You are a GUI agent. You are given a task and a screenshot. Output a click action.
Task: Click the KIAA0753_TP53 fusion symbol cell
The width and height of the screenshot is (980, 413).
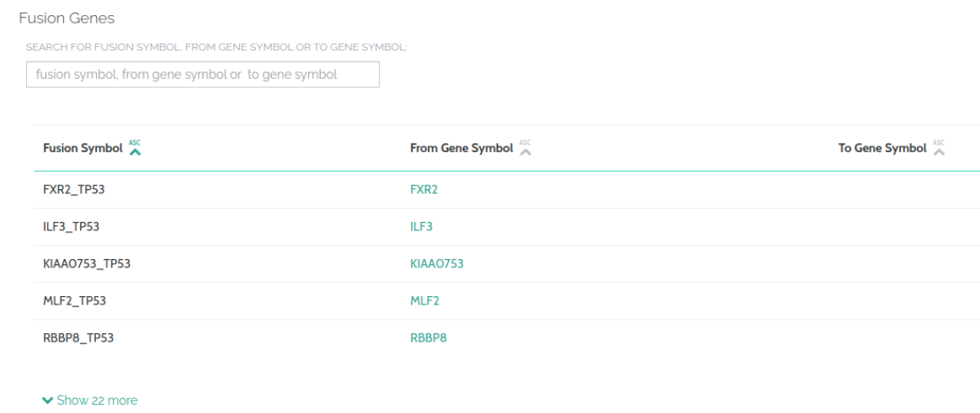(87, 264)
